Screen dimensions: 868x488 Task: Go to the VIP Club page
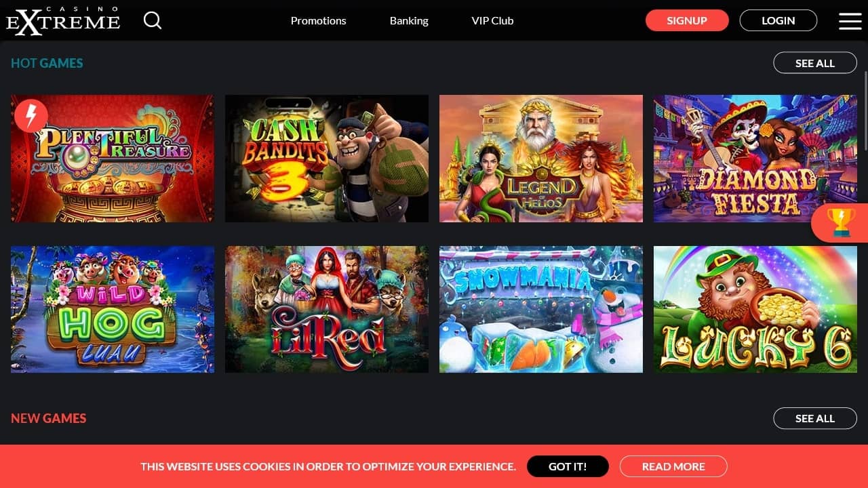[492, 20]
